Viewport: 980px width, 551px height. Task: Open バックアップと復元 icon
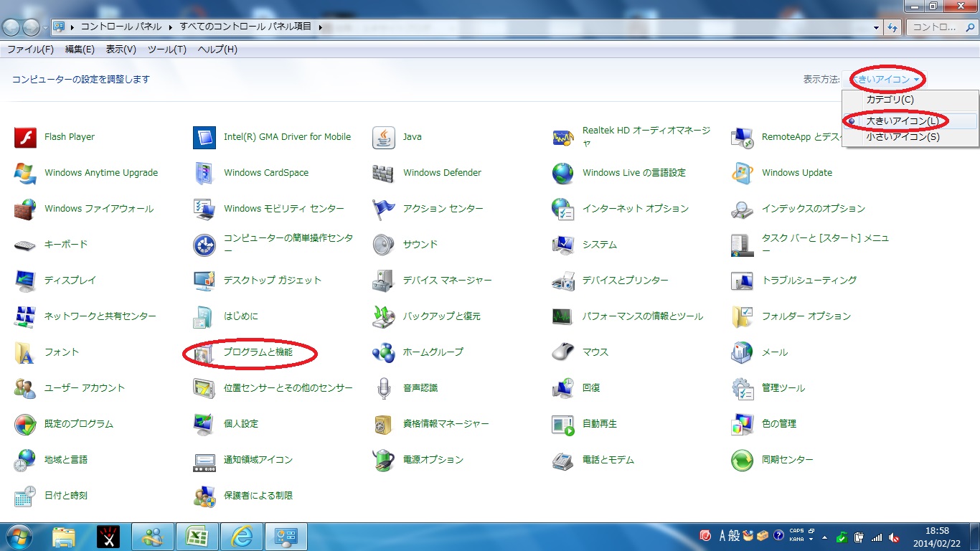[384, 316]
